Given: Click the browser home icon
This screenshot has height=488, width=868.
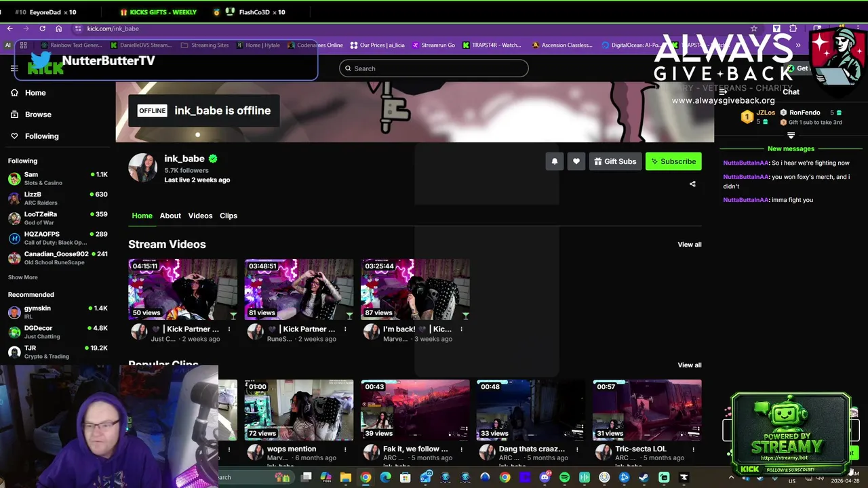Looking at the screenshot, I should (58, 28).
